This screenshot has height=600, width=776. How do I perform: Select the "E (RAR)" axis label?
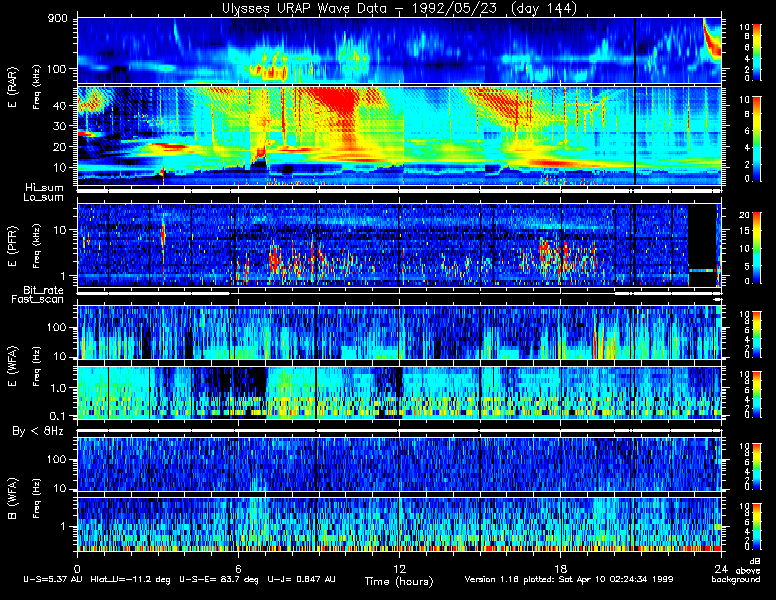12,88
